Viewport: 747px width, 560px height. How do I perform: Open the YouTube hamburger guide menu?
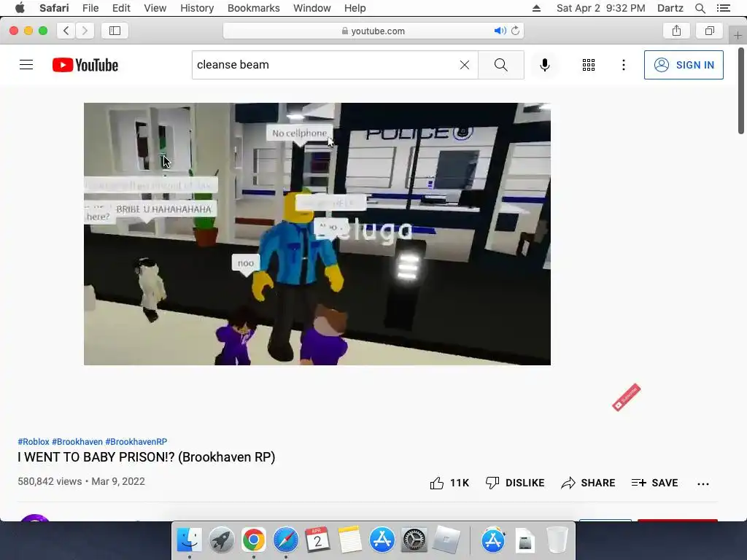click(x=26, y=65)
